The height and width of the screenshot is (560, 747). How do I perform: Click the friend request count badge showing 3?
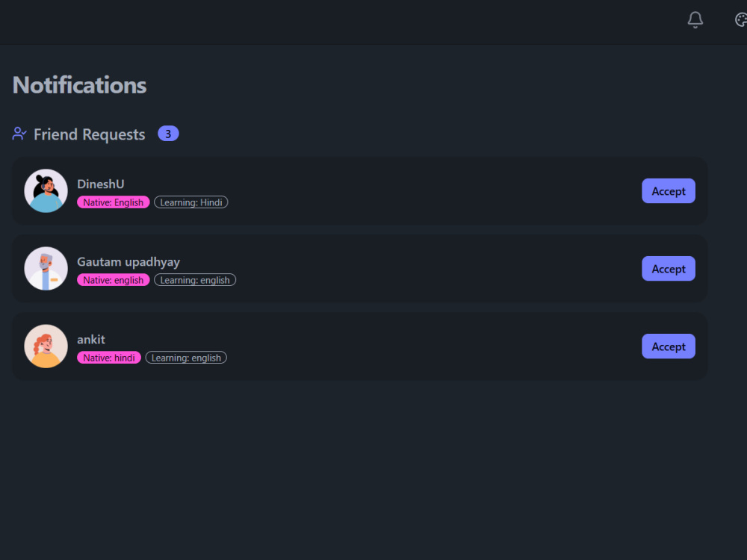click(168, 134)
